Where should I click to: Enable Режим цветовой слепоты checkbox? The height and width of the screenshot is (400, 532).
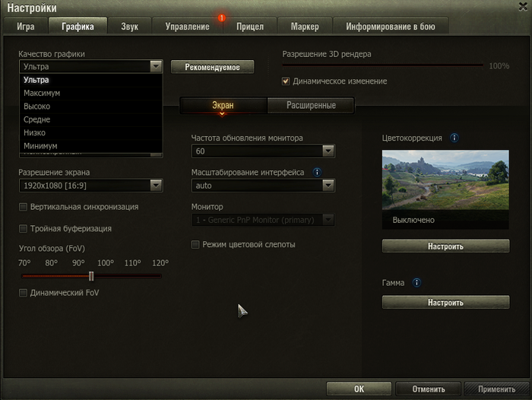195,244
